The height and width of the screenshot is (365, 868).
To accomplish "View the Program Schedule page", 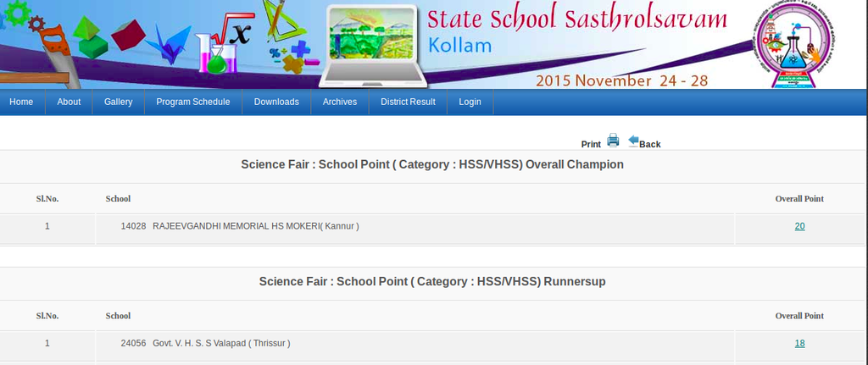I will [x=192, y=102].
